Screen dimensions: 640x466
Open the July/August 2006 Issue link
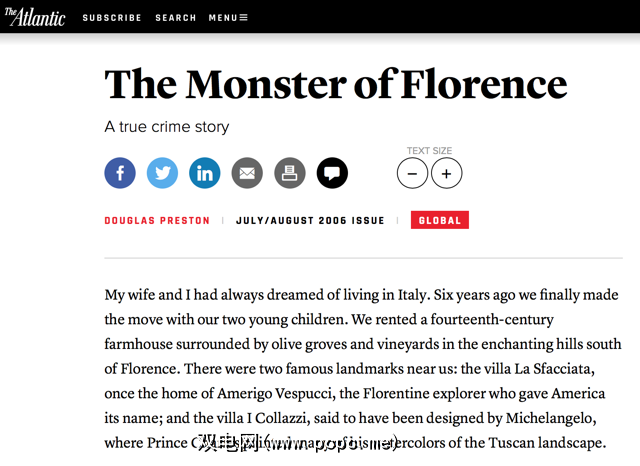tap(310, 221)
